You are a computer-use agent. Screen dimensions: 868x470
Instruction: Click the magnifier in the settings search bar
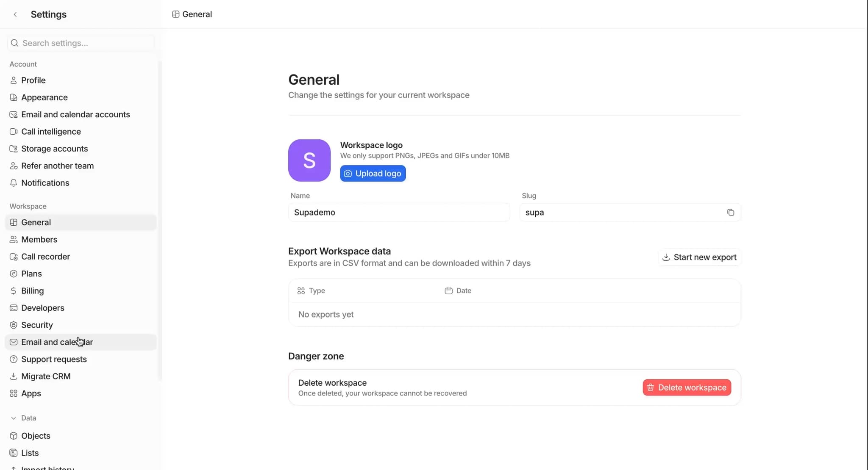point(14,43)
